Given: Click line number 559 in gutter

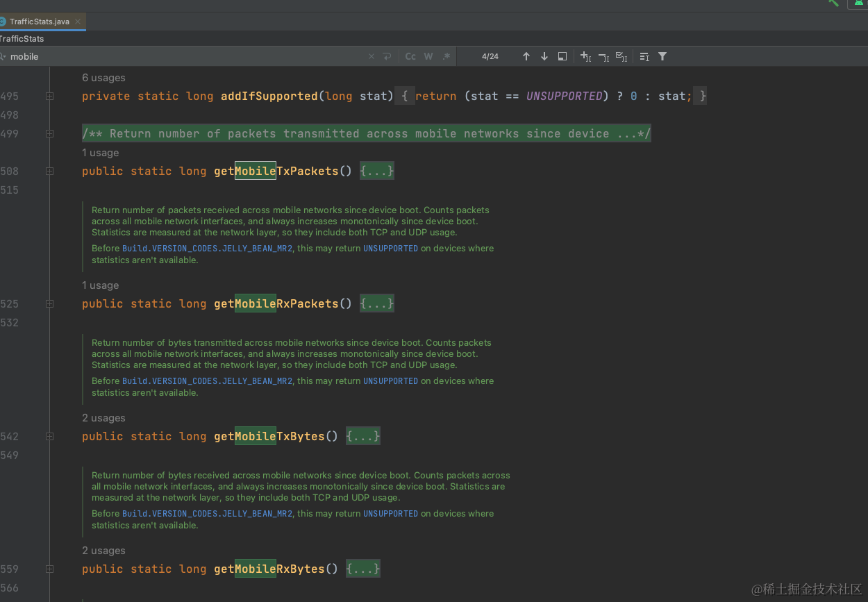Looking at the screenshot, I should pos(10,569).
